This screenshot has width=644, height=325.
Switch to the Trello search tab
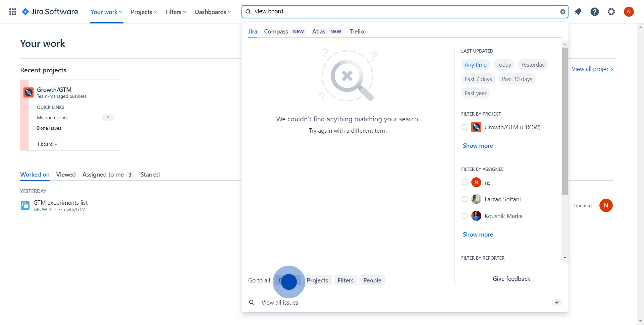(357, 31)
